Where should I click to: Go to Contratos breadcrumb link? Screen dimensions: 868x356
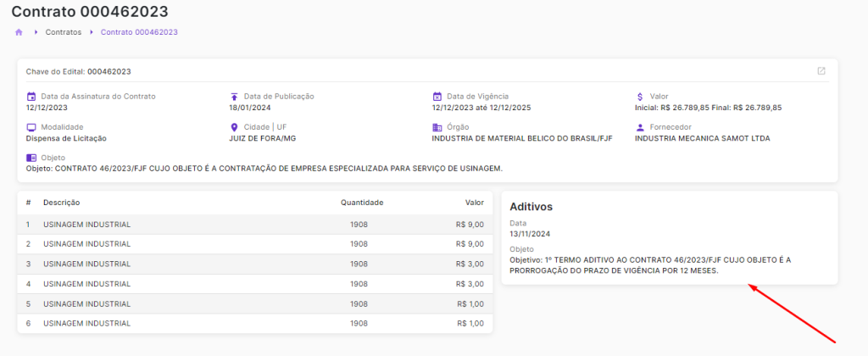(64, 32)
